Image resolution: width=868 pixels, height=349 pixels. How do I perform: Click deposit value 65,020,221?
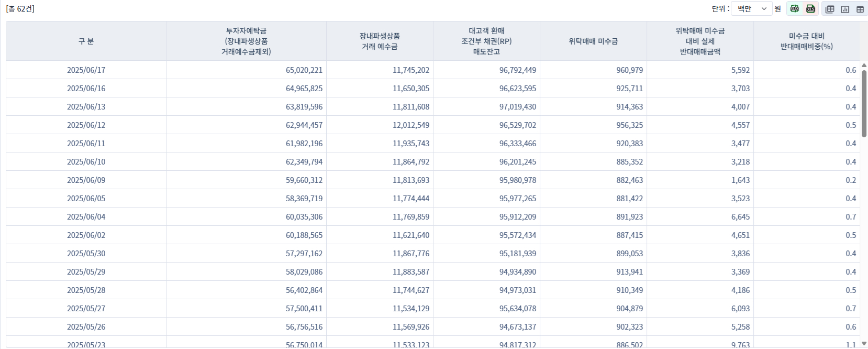[304, 70]
